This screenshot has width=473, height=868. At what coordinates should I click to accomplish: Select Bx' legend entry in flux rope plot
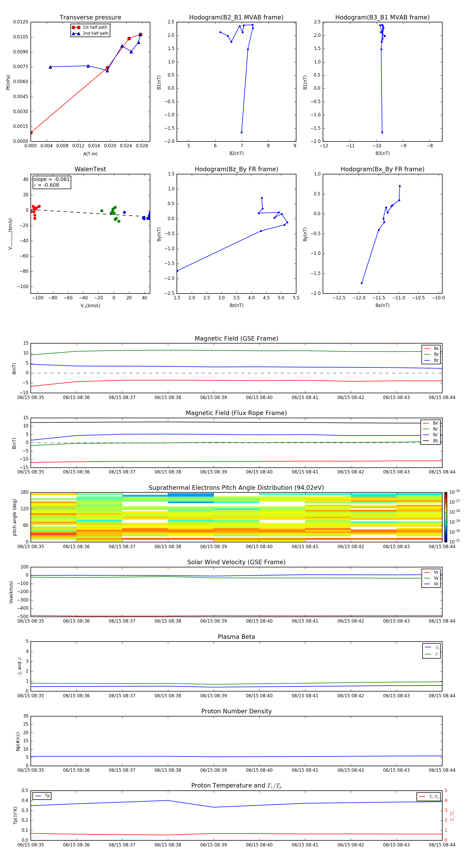pos(431,423)
